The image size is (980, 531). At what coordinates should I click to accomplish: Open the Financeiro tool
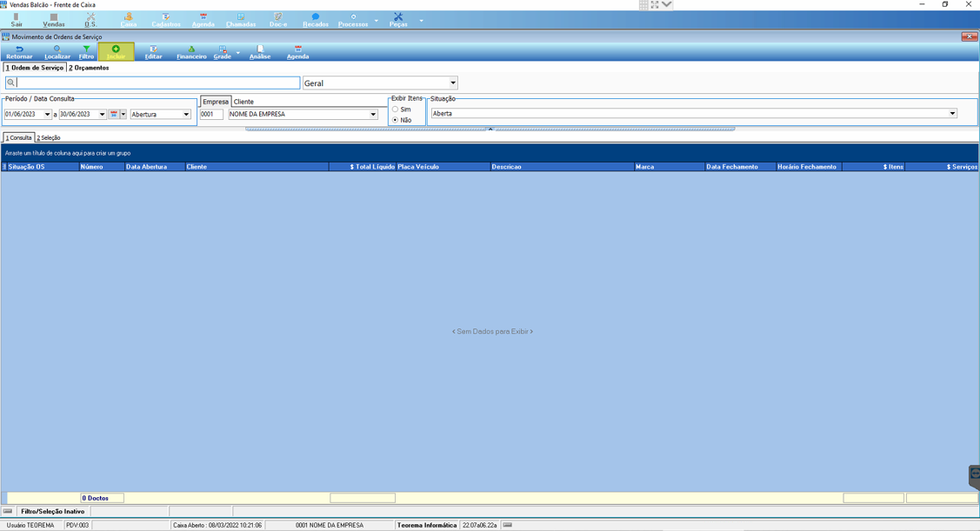tap(191, 52)
